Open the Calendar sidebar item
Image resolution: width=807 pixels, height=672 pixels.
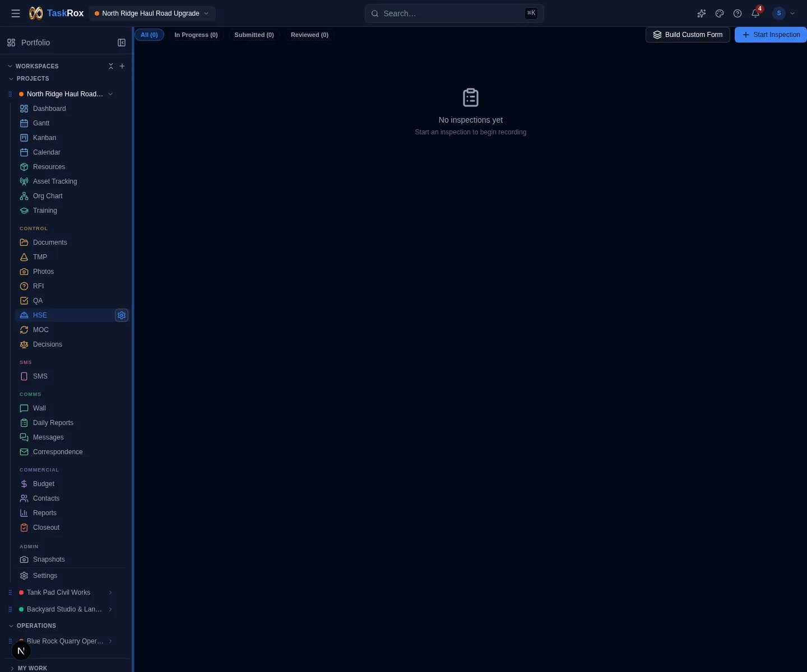click(x=72, y=152)
